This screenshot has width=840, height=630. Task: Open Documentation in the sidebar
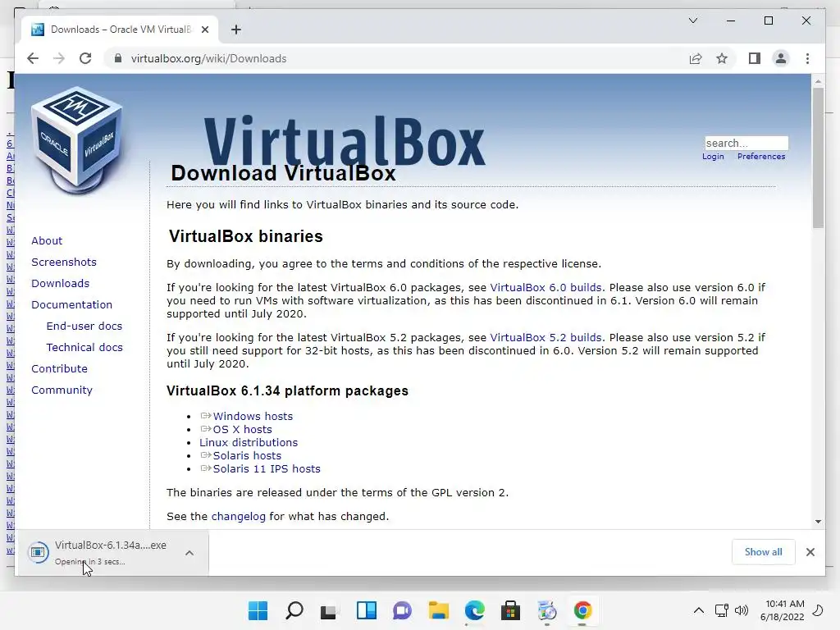[72, 305]
